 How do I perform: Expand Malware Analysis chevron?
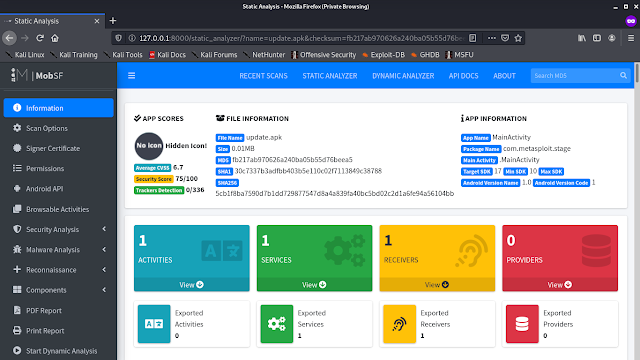(x=104, y=249)
